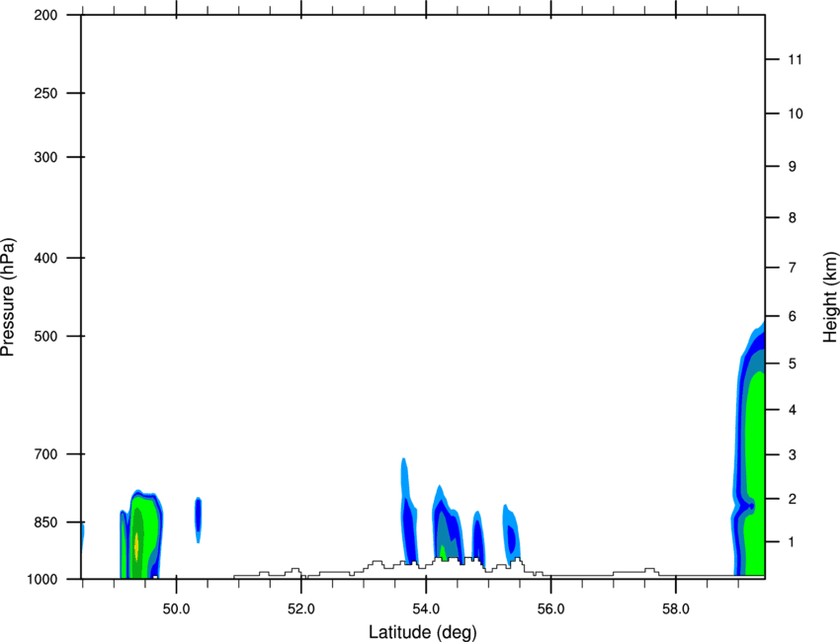The width and height of the screenshot is (840, 642).
Task: Click the 11 km height label
Action: tap(795, 59)
